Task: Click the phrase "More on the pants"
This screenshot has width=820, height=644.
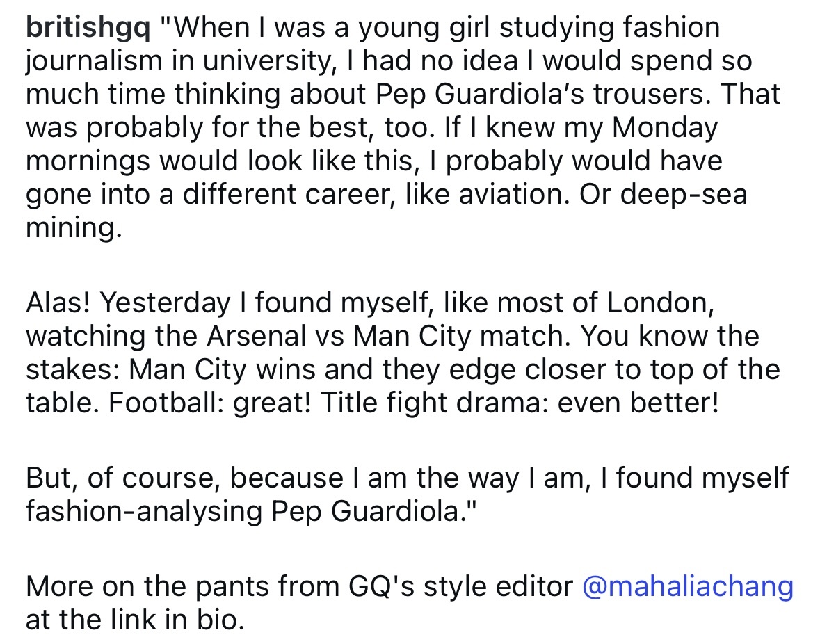Action: pos(156,587)
